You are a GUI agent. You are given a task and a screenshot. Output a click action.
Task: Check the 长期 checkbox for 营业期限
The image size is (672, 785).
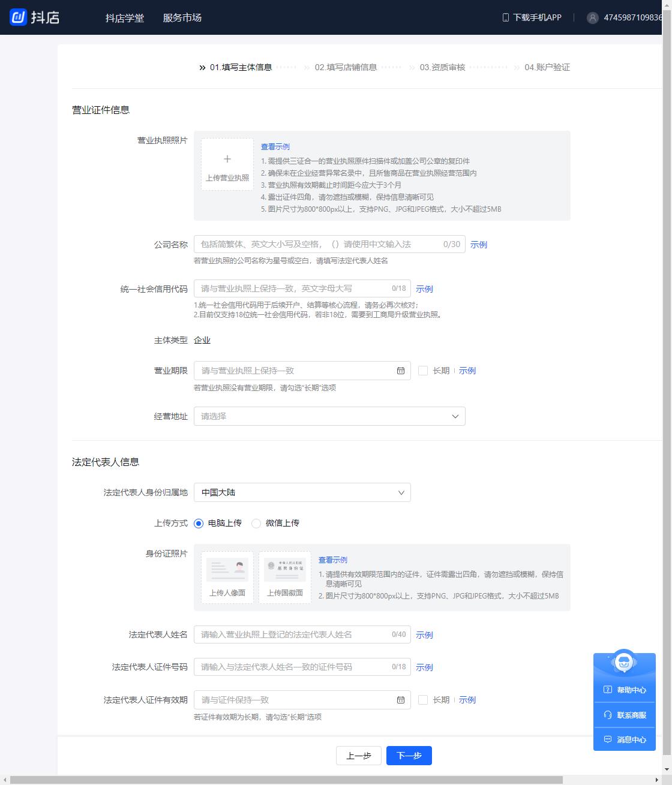click(x=422, y=371)
